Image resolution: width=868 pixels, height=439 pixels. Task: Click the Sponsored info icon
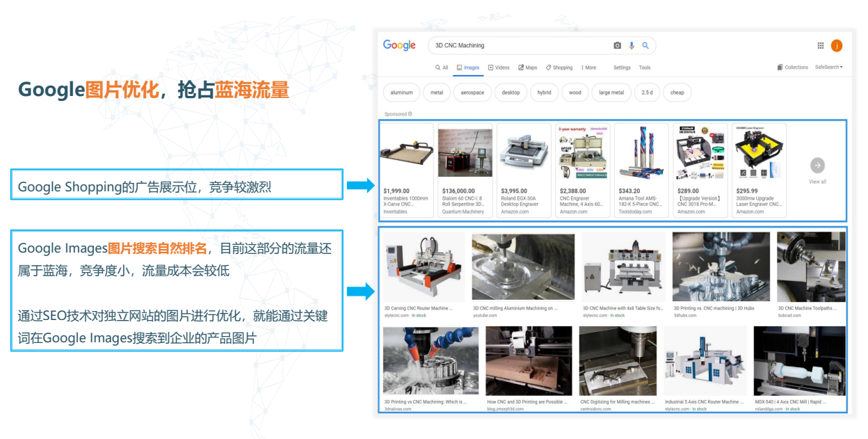click(x=410, y=114)
